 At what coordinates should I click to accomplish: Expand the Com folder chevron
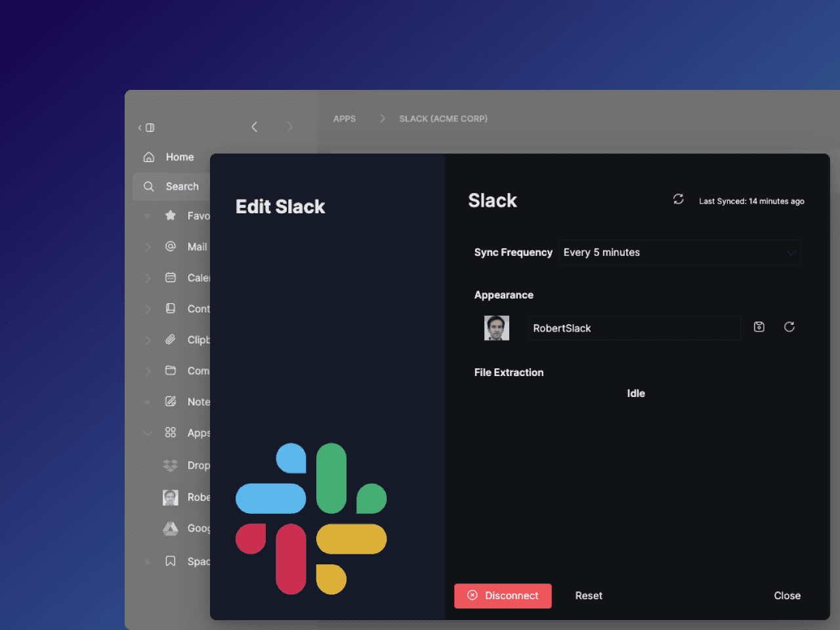(x=148, y=370)
